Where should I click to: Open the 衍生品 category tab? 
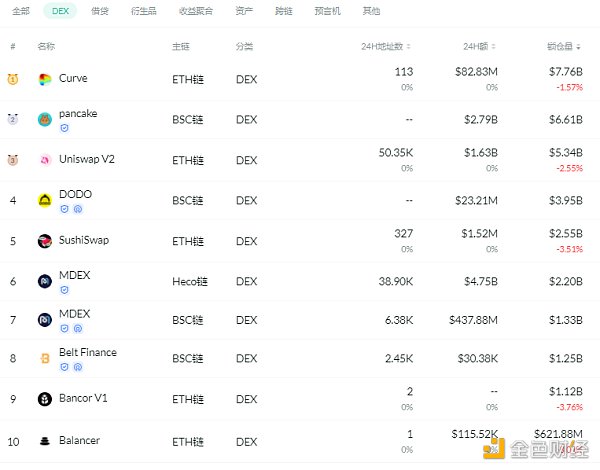(144, 11)
